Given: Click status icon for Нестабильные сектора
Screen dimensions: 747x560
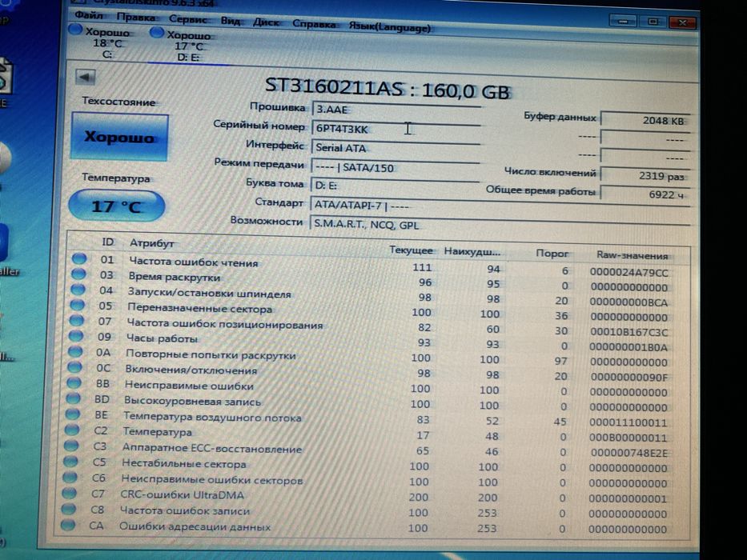Looking at the screenshot, I should tap(70, 461).
